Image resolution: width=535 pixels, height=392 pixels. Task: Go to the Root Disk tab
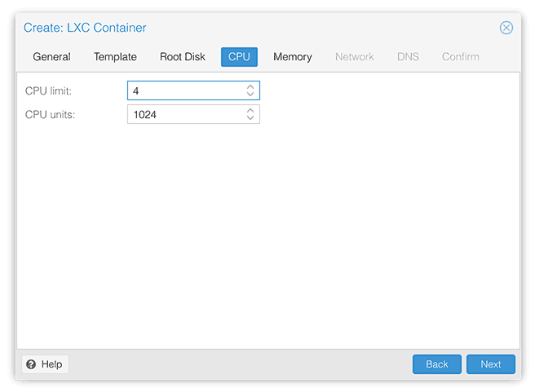pyautogui.click(x=183, y=56)
